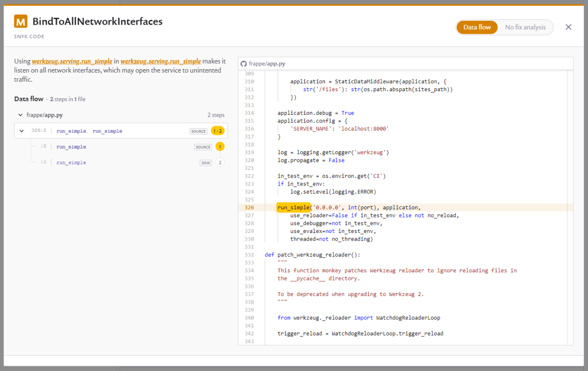Screen dimensions: 588x371
Task: Click the SOURCE tag on the 326:2 row
Action: click(199, 131)
